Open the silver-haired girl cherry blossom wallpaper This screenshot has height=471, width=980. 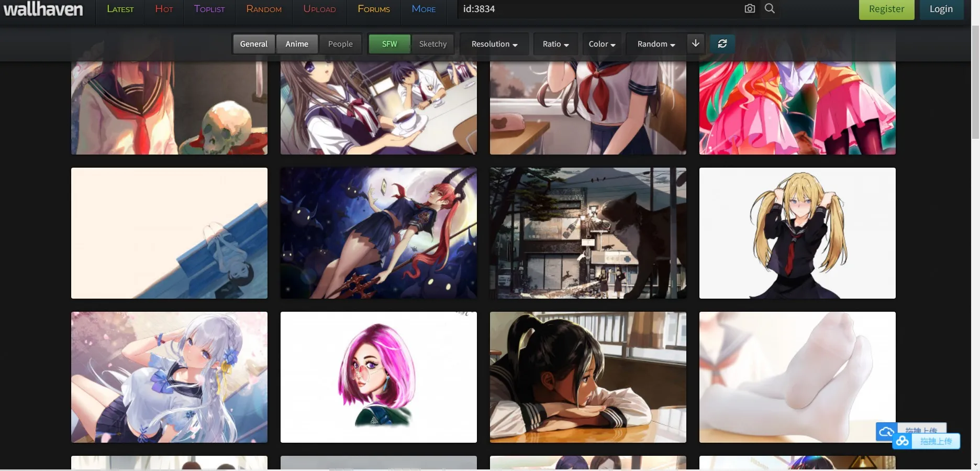point(169,377)
